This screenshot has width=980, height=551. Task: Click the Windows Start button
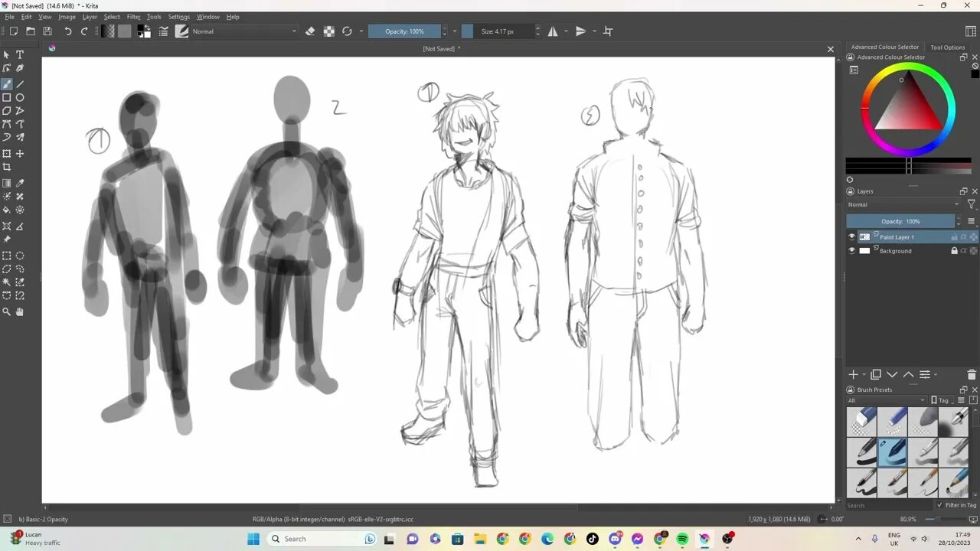(253, 539)
